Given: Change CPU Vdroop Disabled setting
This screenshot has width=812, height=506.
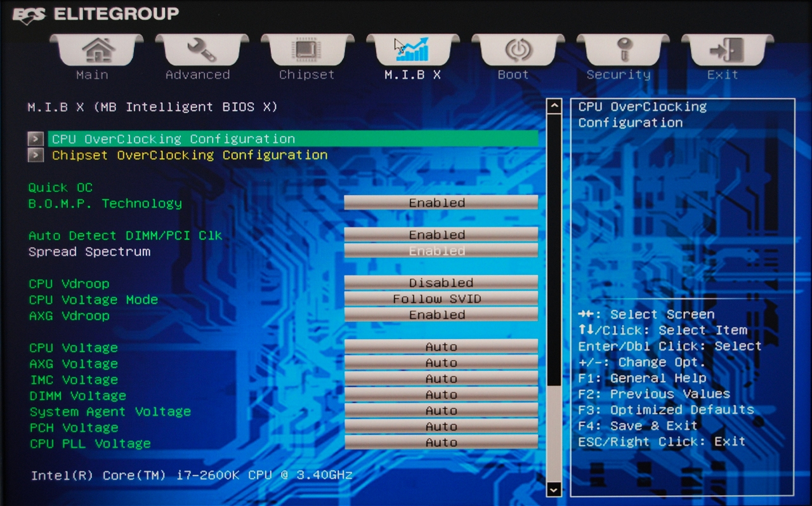Looking at the screenshot, I should point(440,283).
